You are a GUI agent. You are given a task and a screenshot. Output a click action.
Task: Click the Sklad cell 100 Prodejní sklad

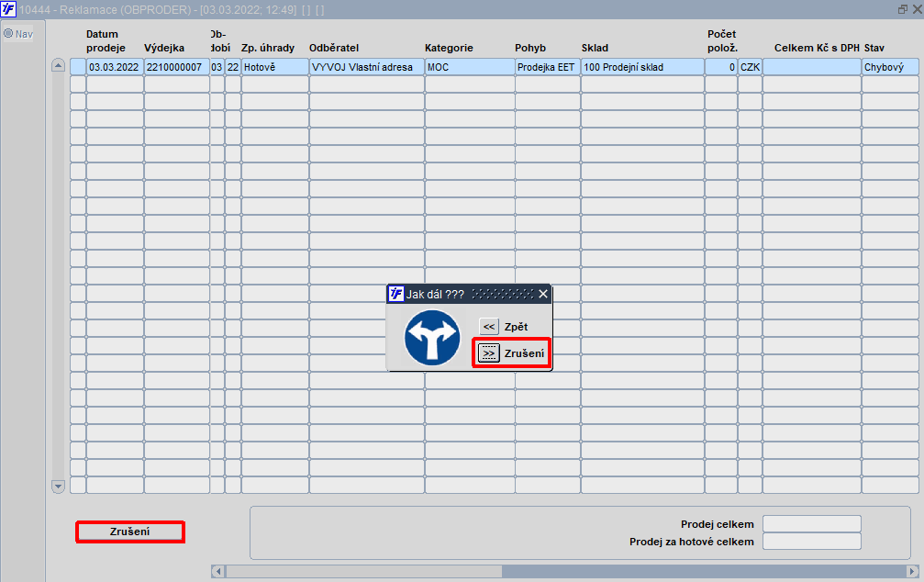pos(642,67)
